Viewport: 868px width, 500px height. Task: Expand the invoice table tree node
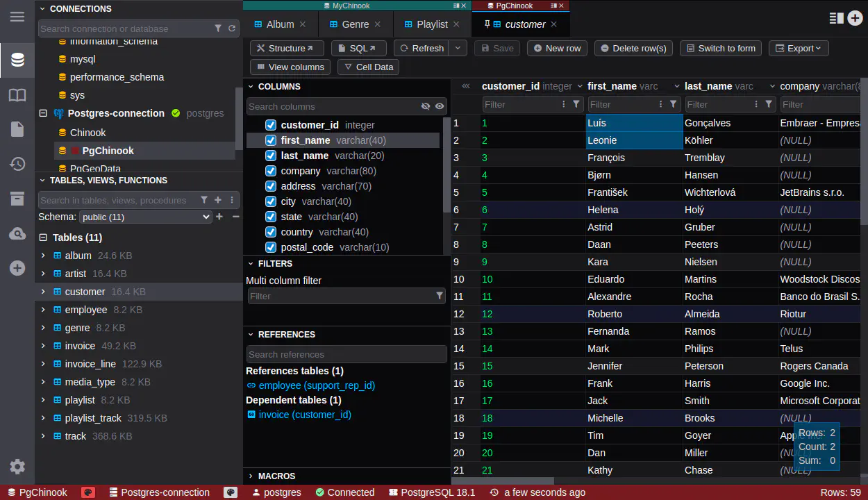tap(43, 346)
